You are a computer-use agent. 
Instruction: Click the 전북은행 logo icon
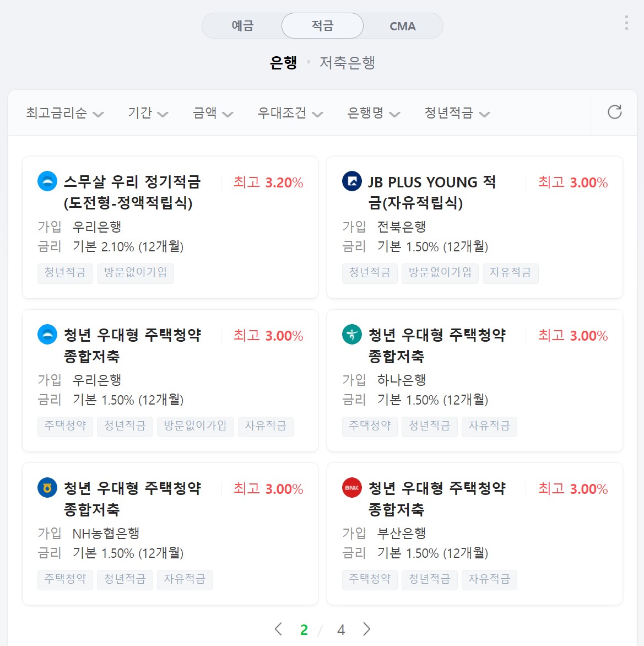[352, 181]
